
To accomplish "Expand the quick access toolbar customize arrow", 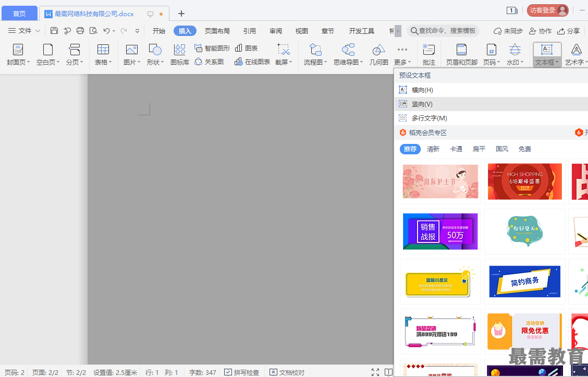I will [x=137, y=31].
